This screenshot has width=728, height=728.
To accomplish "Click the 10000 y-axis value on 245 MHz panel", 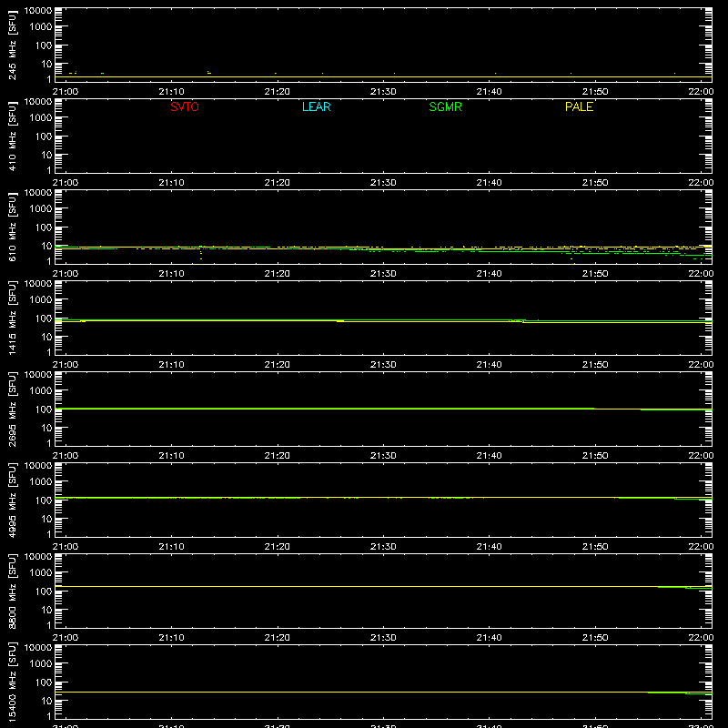I will point(38,11).
